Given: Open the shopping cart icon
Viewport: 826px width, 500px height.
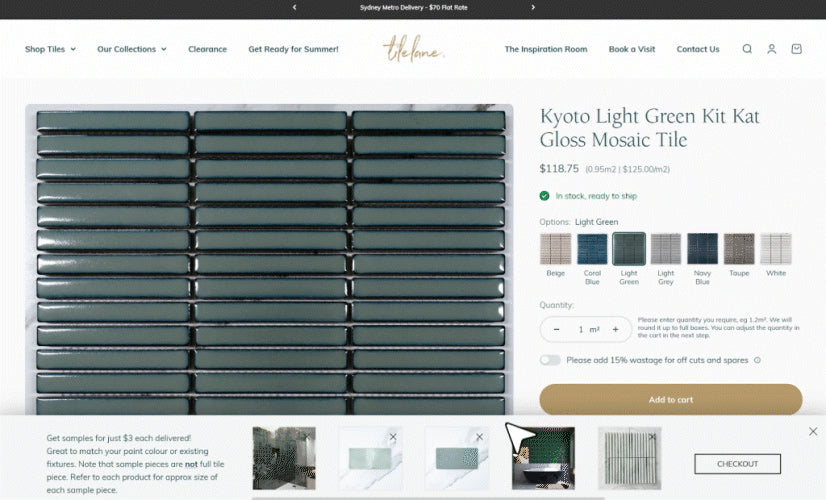Looking at the screenshot, I should pyautogui.click(x=796, y=49).
